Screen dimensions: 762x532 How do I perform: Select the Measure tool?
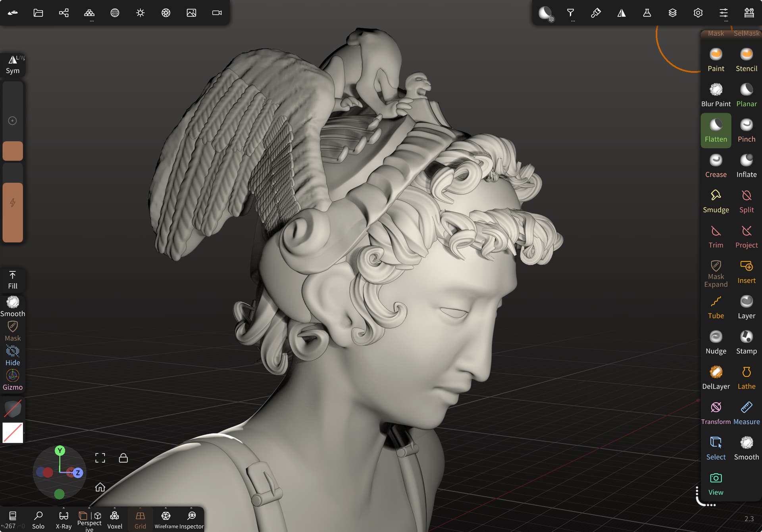tap(746, 413)
